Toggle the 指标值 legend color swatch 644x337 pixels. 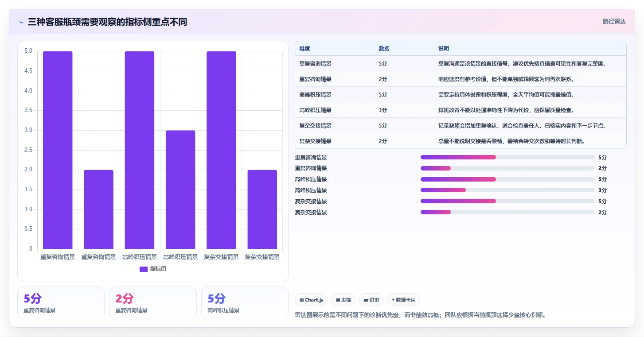[x=144, y=269]
